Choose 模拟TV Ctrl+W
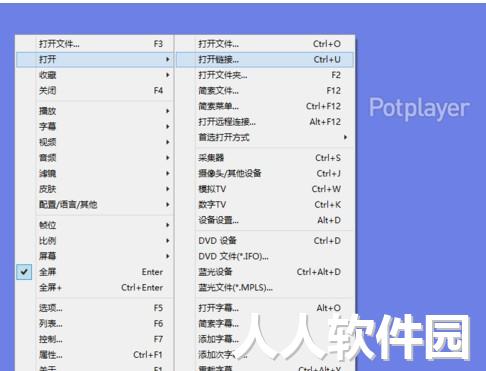Image resolution: width=486 pixels, height=371 pixels. pyautogui.click(x=264, y=189)
